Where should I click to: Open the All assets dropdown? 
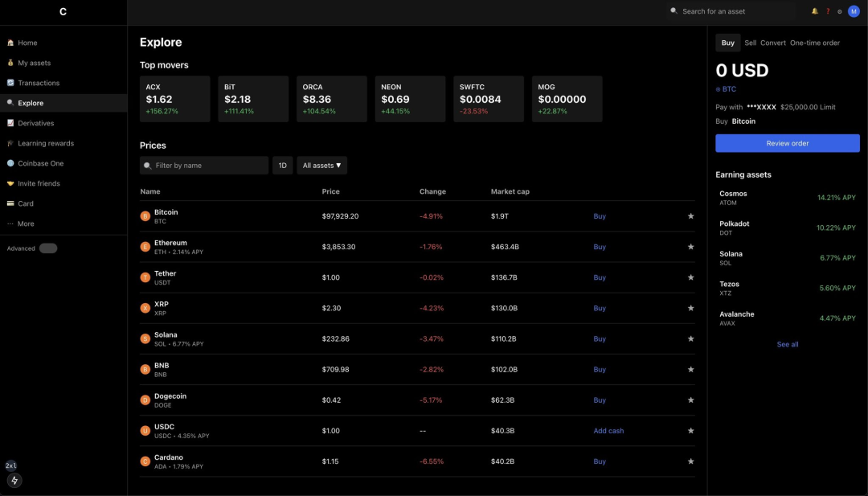coord(321,166)
